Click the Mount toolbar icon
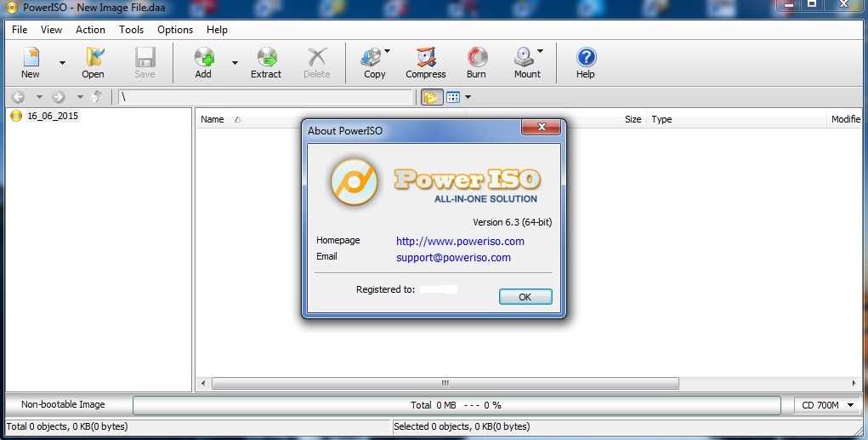This screenshot has height=440, width=868. [526, 63]
